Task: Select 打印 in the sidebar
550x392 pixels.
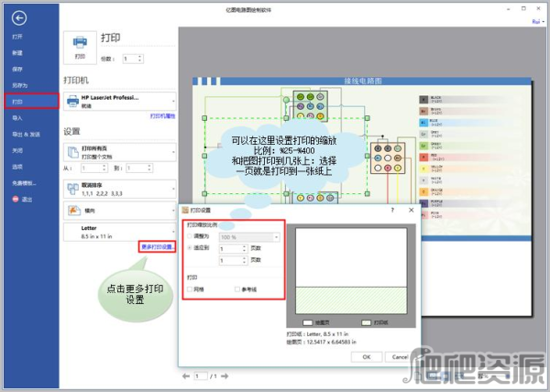Action: pos(31,102)
